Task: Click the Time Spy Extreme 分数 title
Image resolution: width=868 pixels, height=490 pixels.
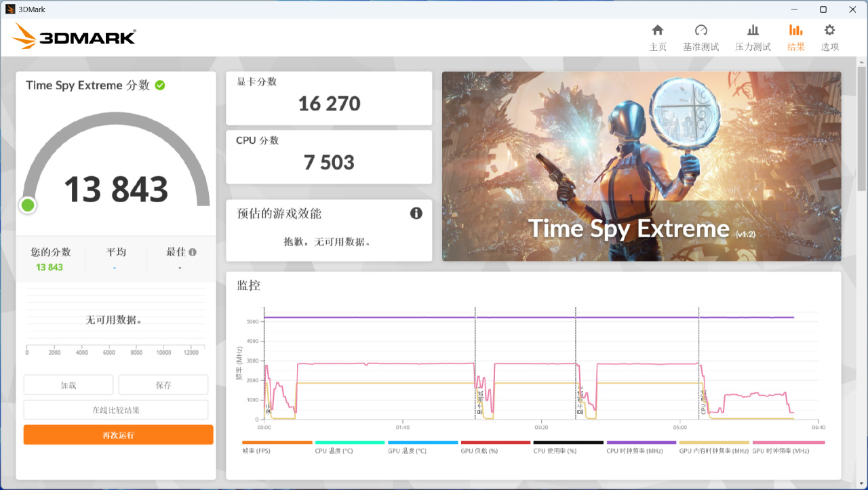Action: pyautogui.click(x=88, y=85)
